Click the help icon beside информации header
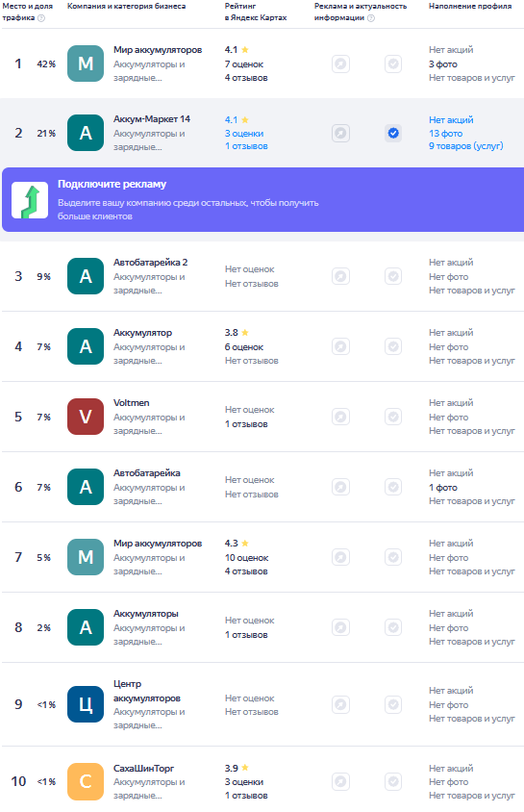The image size is (524, 812). click(371, 18)
